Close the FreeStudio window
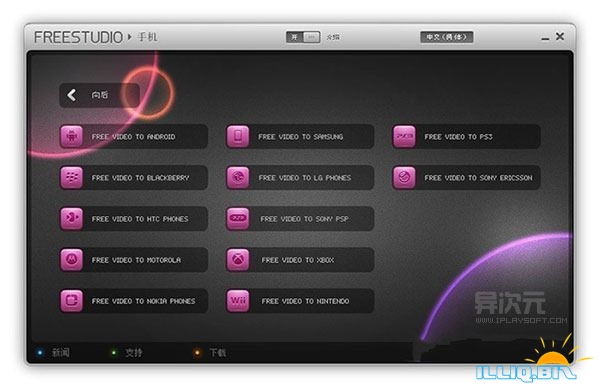The image size is (600, 390). [x=560, y=36]
